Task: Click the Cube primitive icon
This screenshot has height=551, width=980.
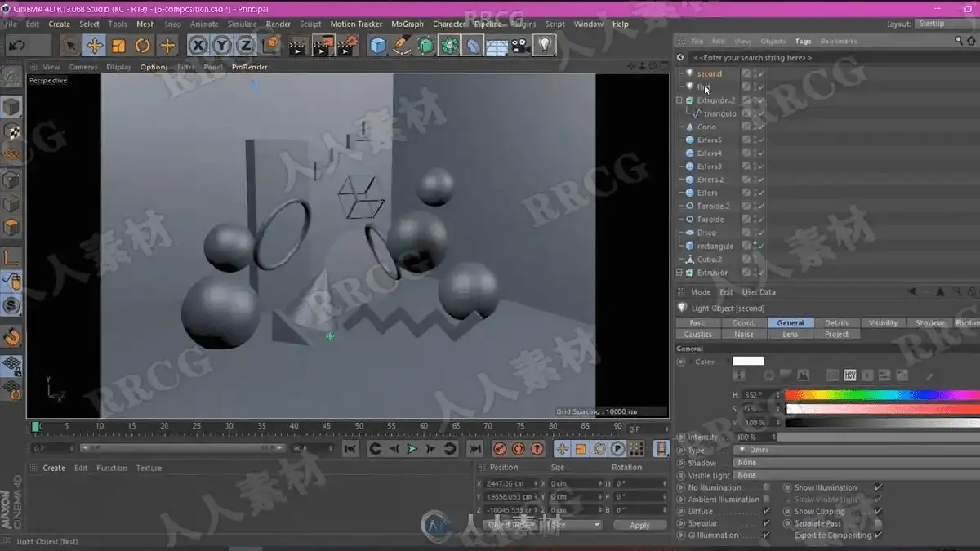Action: point(377,45)
